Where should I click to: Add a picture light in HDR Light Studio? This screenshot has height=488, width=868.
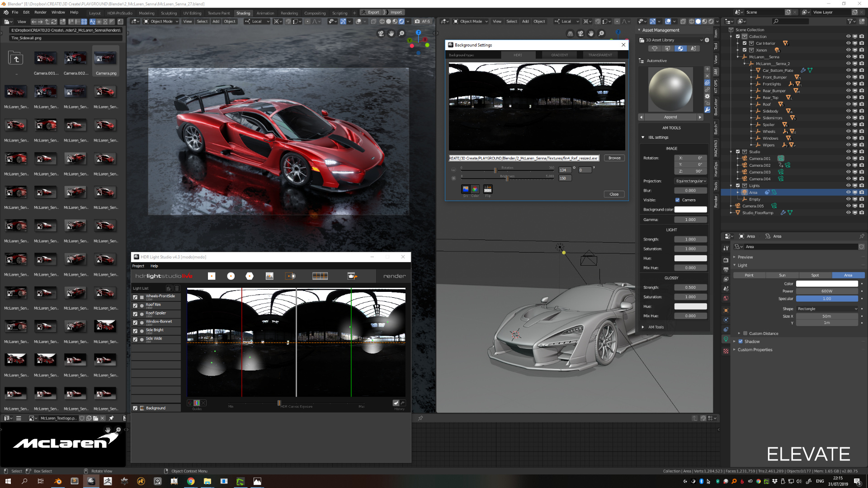pyautogui.click(x=269, y=276)
